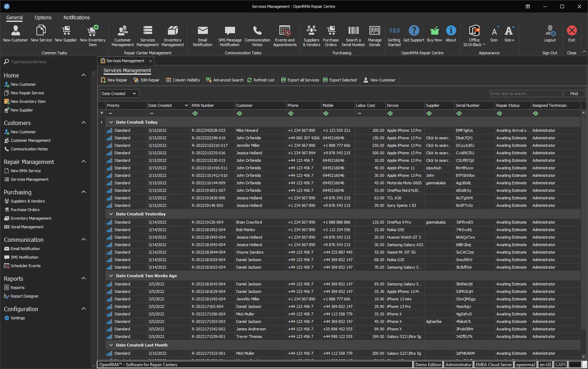Open Advanced Search
588x369 pixels.
[x=225, y=80]
